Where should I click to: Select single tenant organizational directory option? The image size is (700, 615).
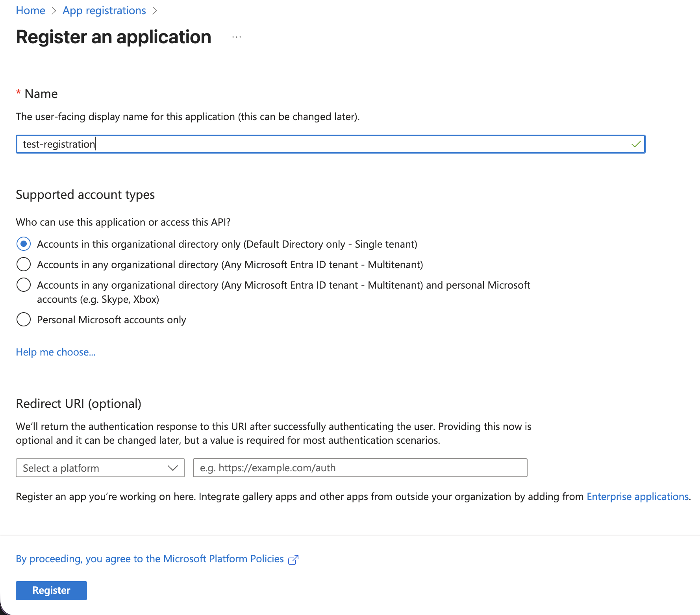tap(24, 244)
